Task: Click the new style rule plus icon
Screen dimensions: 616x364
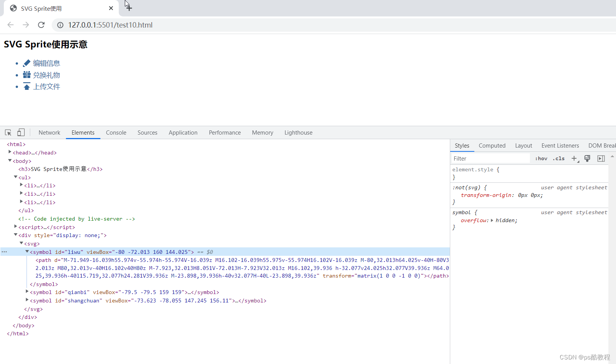Action: [x=574, y=158]
